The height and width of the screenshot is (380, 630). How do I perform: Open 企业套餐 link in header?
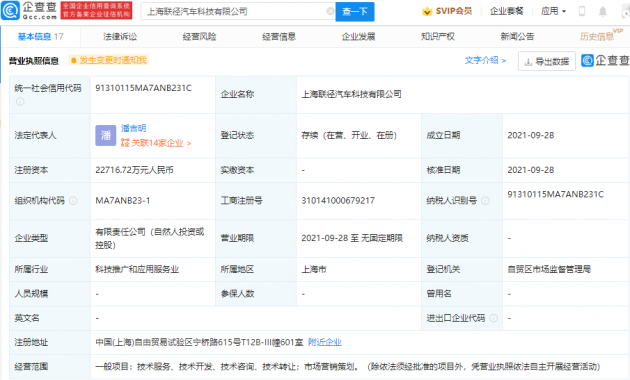(x=507, y=11)
